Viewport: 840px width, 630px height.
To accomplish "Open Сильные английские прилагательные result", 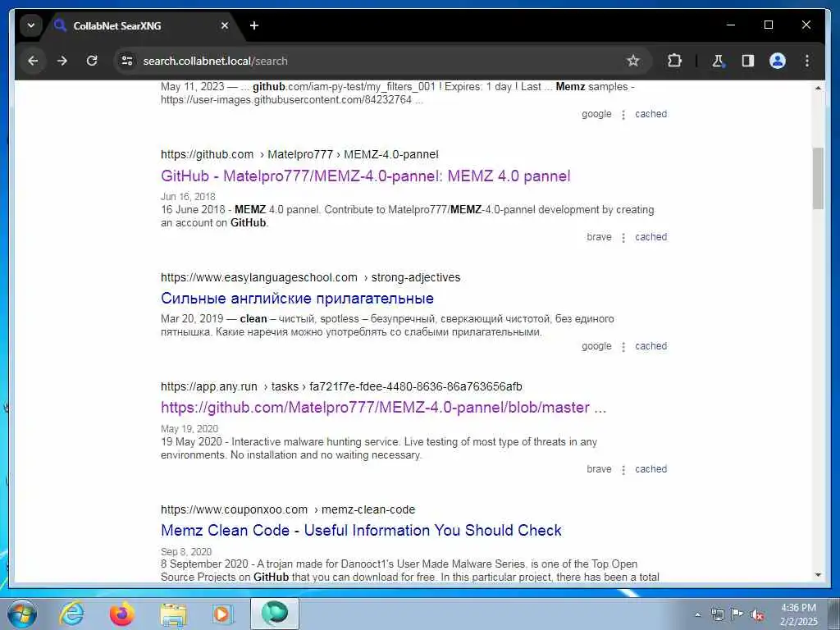I will 297,299.
